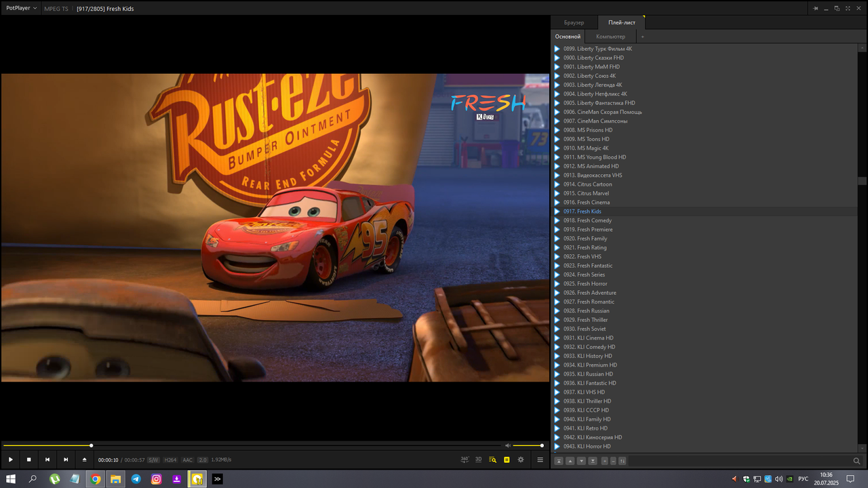Remove item with the playlist minus button
The image size is (868, 488).
tap(613, 461)
